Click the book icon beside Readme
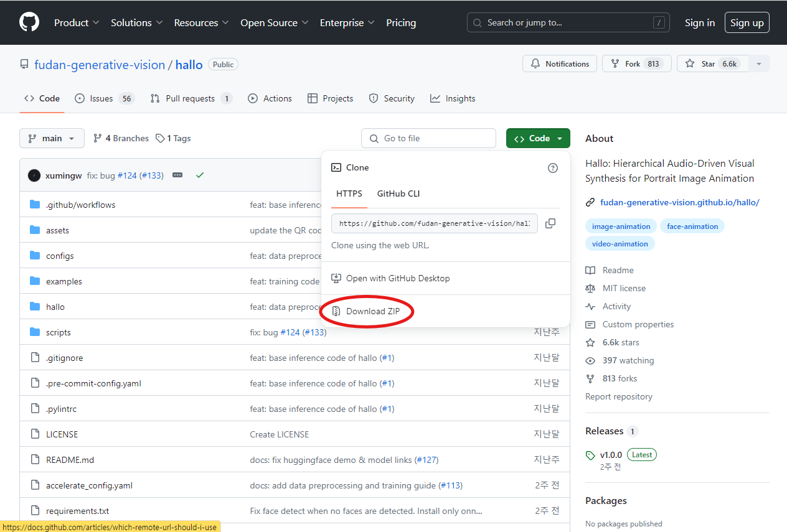The width and height of the screenshot is (787, 532). 590,271
